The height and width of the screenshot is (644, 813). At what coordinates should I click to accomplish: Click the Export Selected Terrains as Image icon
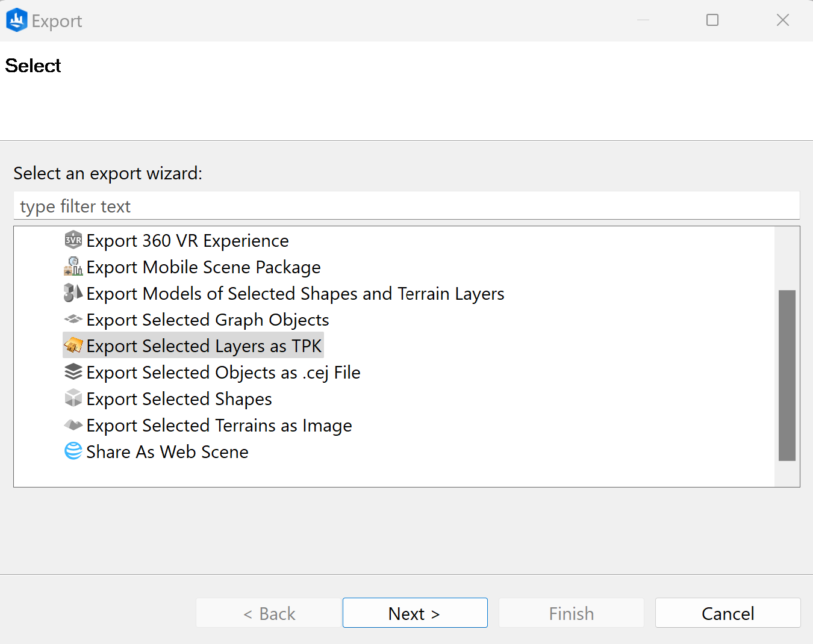73,425
